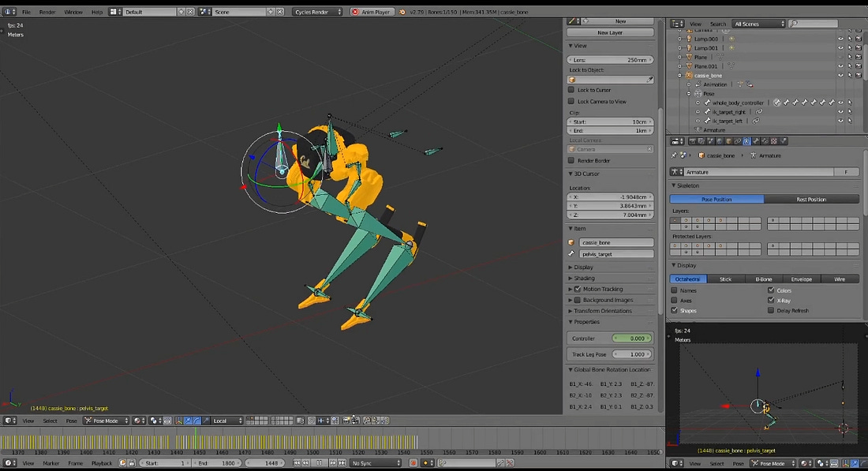Screen dimensions: 868x471
Task: Hide Lamp.001 using its eye icon
Action: [x=840, y=48]
